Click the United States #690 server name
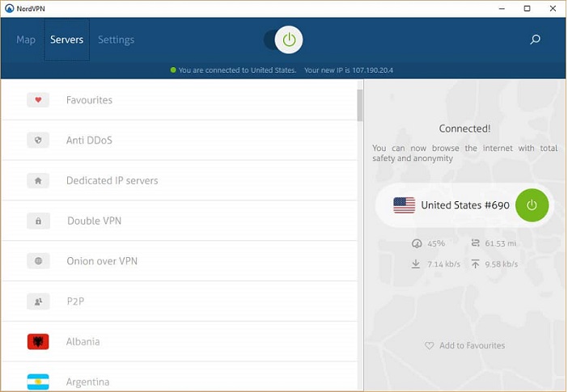This screenshot has height=392, width=568. click(x=465, y=205)
